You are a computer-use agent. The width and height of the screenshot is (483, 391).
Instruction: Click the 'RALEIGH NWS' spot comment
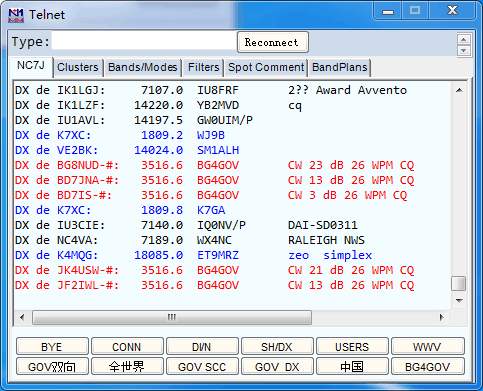coord(326,240)
